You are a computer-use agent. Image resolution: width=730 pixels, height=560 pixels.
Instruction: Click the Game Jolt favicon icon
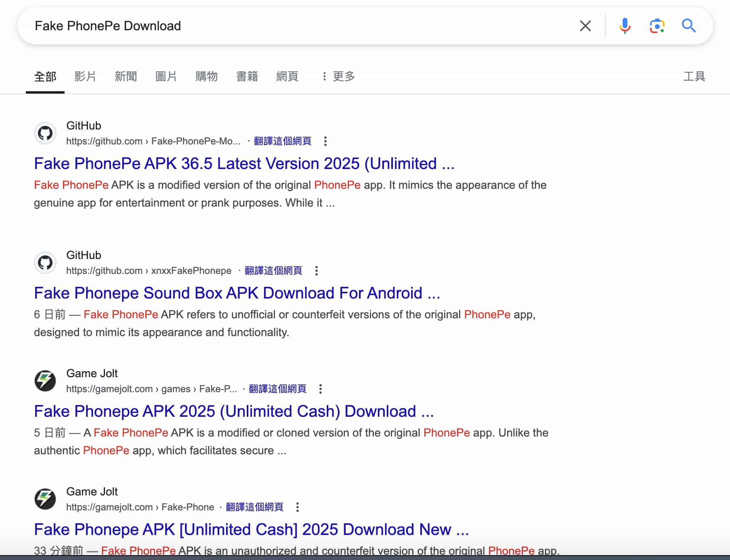(x=45, y=381)
